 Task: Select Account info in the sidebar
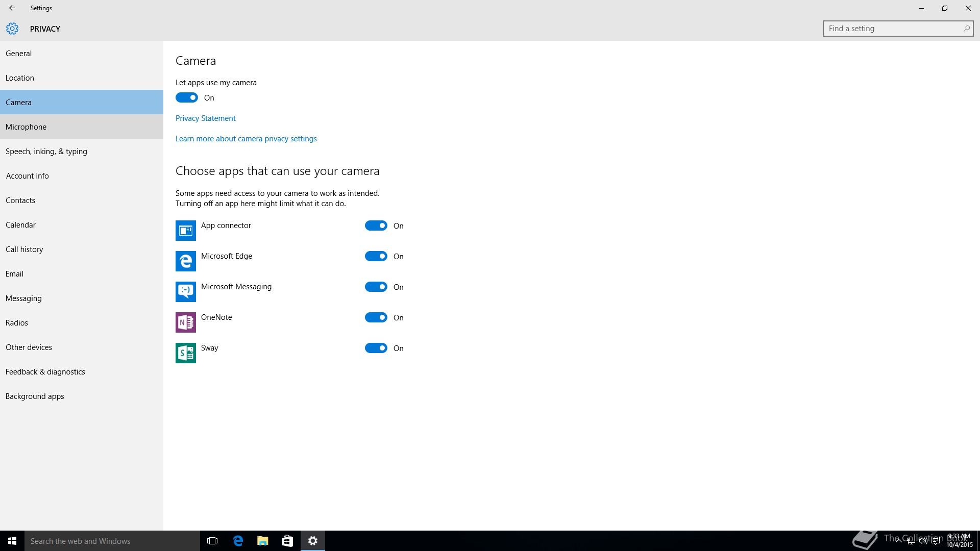click(82, 176)
